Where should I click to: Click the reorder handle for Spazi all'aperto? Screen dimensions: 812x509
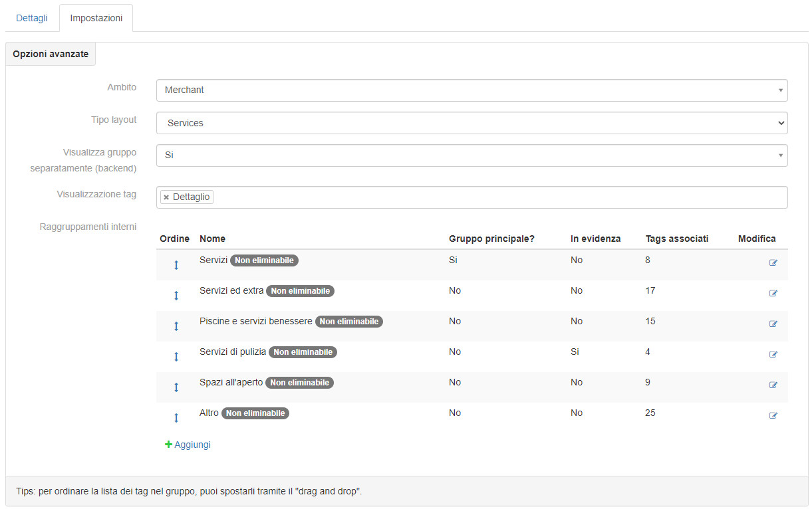[176, 387]
